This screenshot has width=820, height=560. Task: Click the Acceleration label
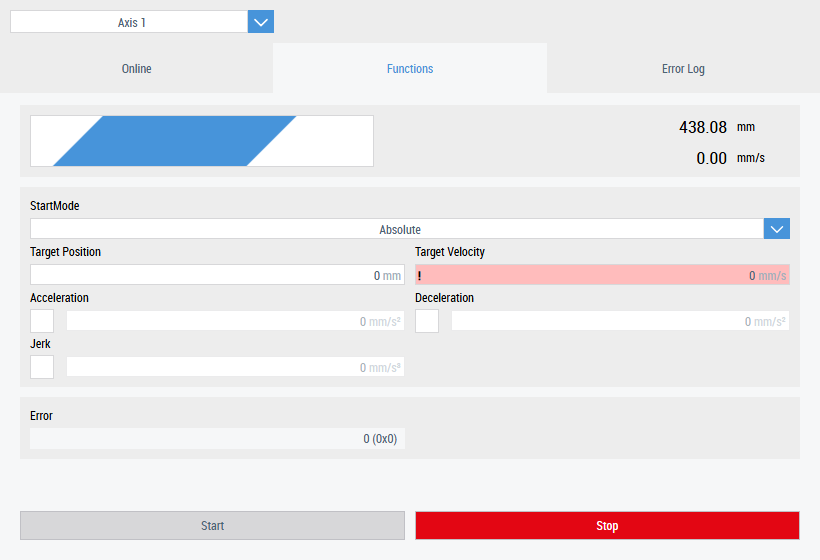59,298
